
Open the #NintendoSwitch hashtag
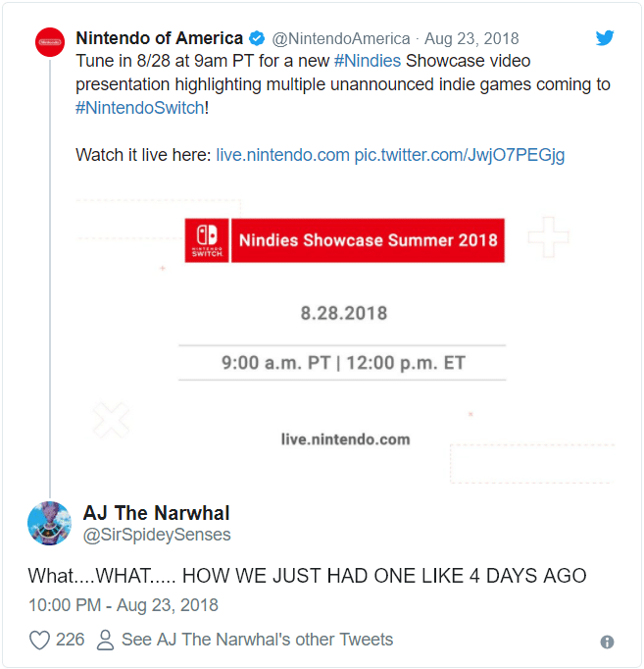(x=140, y=107)
